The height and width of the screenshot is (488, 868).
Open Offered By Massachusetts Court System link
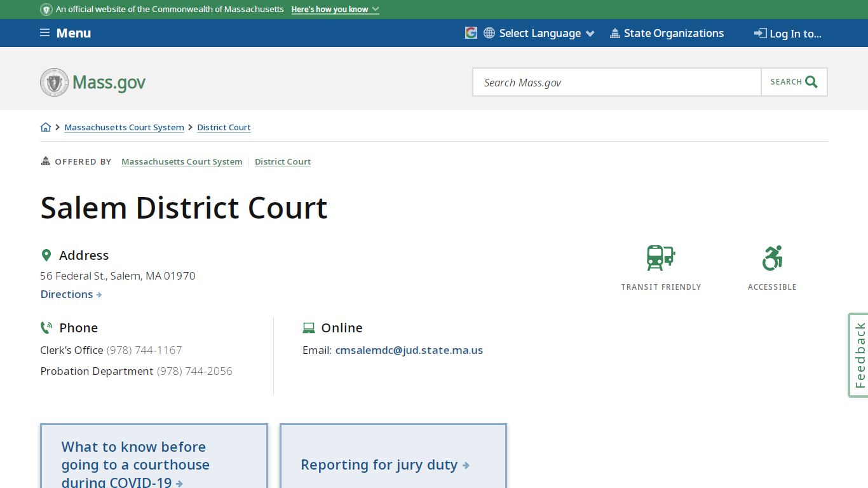tap(182, 161)
